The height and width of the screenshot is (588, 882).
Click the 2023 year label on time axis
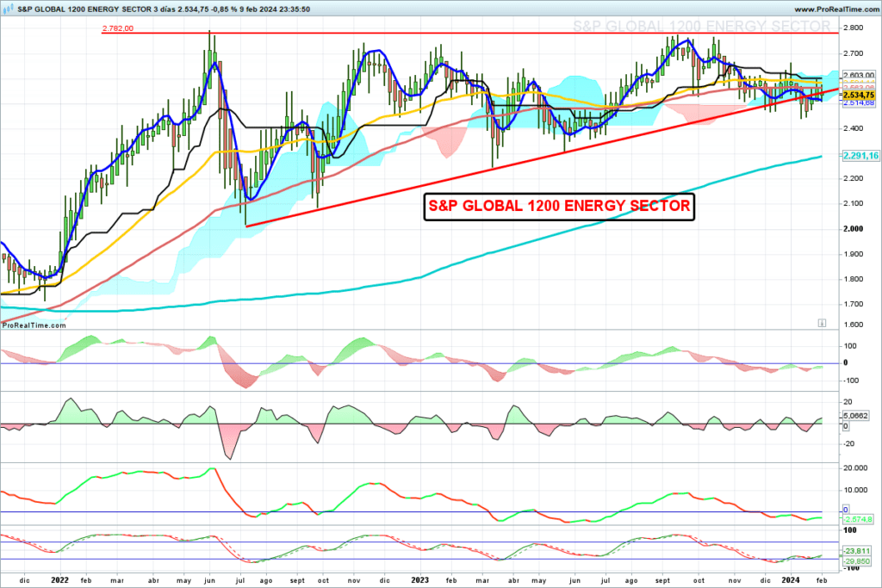click(x=420, y=580)
